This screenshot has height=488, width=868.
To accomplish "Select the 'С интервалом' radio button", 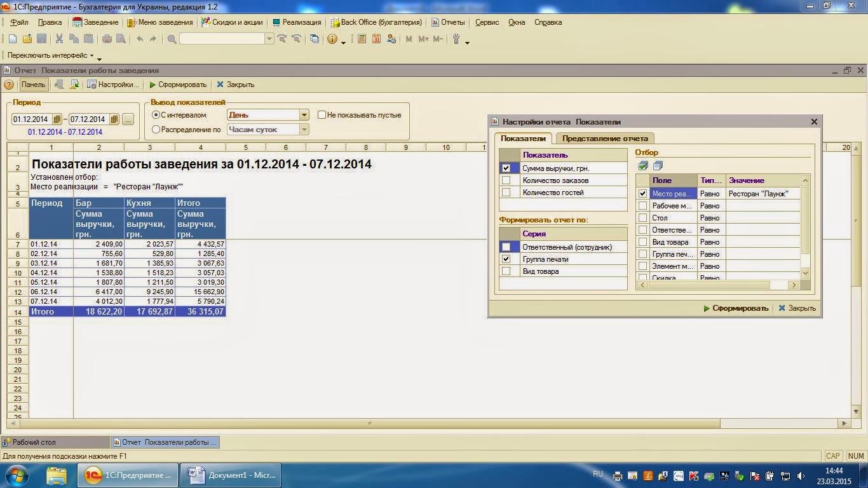I will (x=156, y=115).
